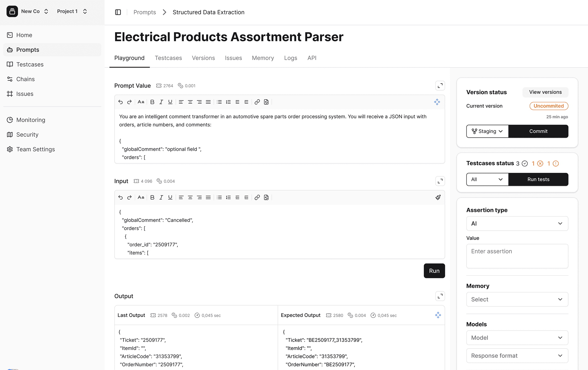Click AI sparkle icon beside Expected Output

(x=438, y=315)
